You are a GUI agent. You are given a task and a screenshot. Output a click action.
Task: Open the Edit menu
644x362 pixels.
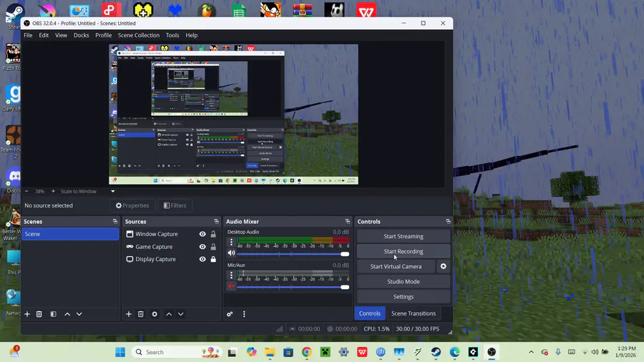coord(44,35)
